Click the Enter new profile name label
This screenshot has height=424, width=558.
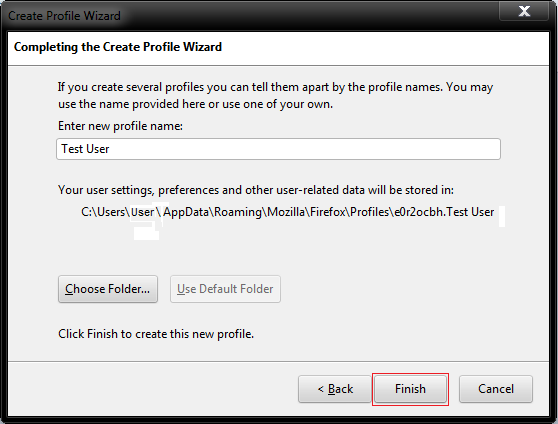pos(120,126)
